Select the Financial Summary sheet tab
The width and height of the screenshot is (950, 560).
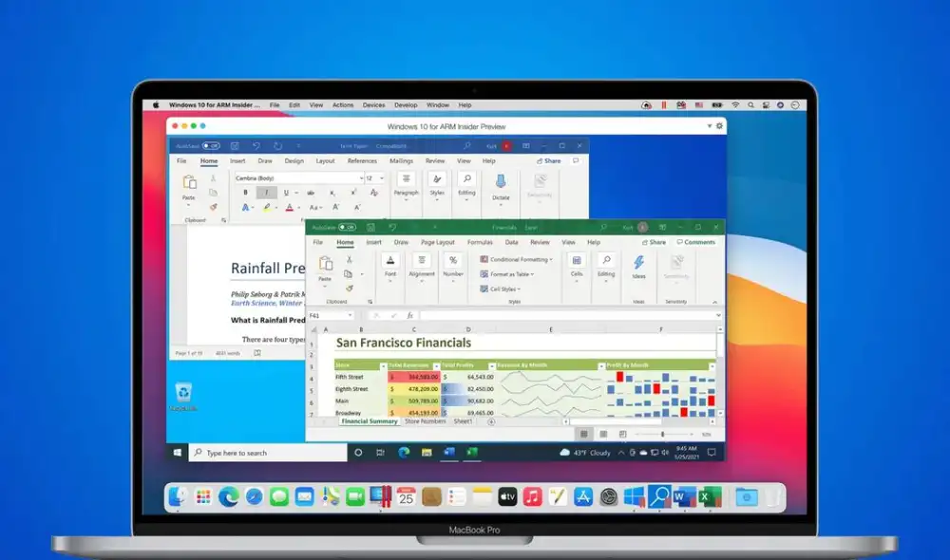pyautogui.click(x=369, y=423)
